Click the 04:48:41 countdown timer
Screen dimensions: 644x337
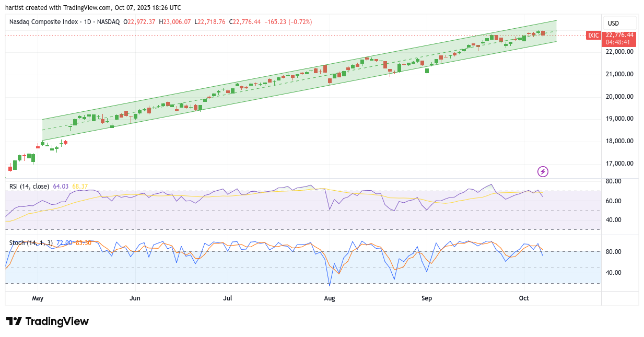[619, 42]
